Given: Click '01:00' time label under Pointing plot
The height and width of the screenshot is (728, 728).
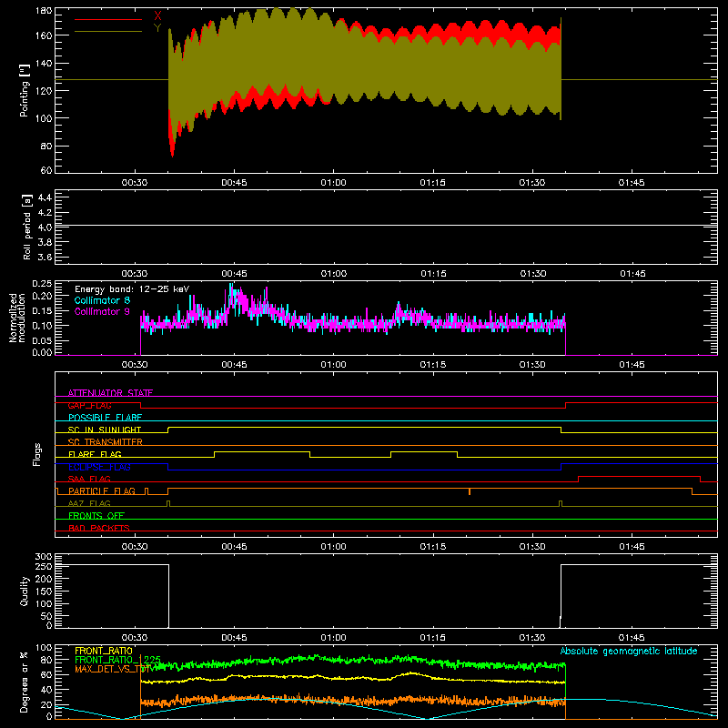Looking at the screenshot, I should pos(333,183).
